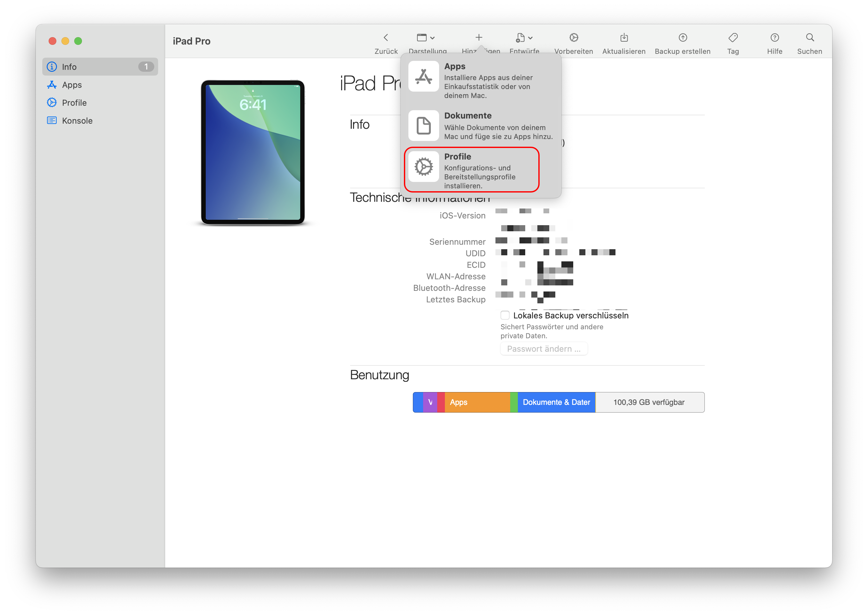Viewport: 868px width, 615px height.
Task: Click the Aktualisieren download icon
Action: [624, 37]
